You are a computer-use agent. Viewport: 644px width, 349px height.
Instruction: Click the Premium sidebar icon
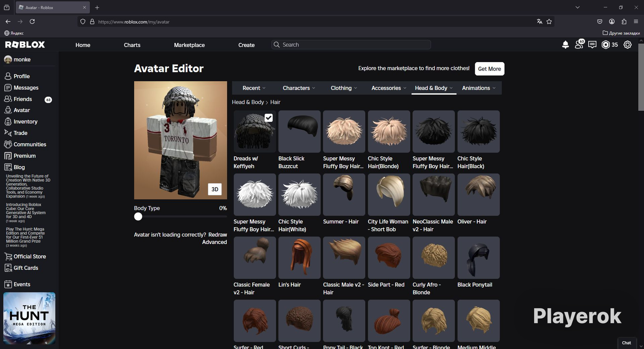8,156
